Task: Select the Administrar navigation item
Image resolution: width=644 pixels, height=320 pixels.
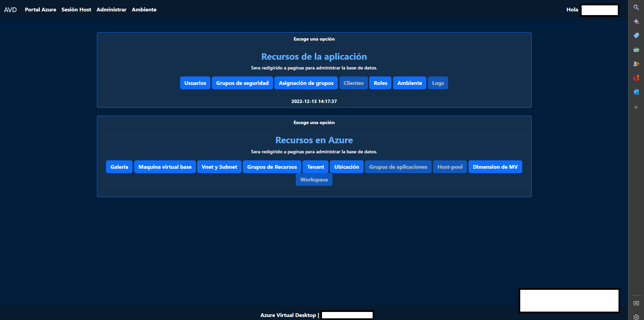Action: [x=111, y=10]
